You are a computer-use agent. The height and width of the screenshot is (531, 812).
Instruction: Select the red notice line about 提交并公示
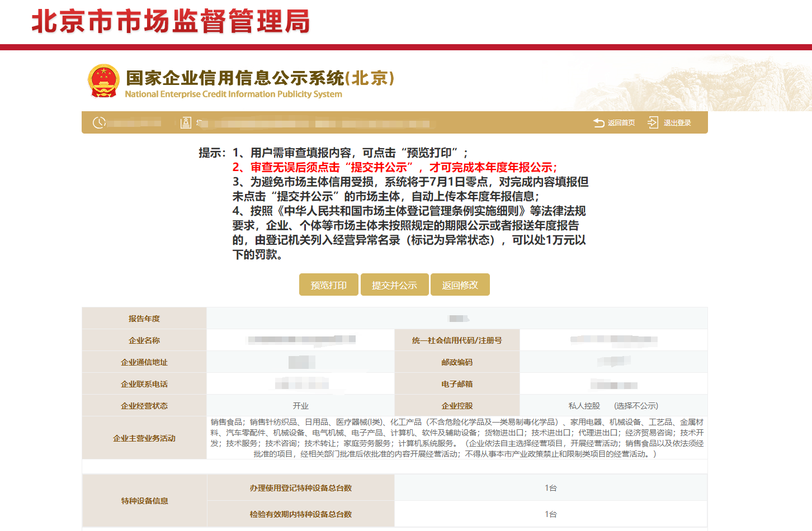(395, 167)
